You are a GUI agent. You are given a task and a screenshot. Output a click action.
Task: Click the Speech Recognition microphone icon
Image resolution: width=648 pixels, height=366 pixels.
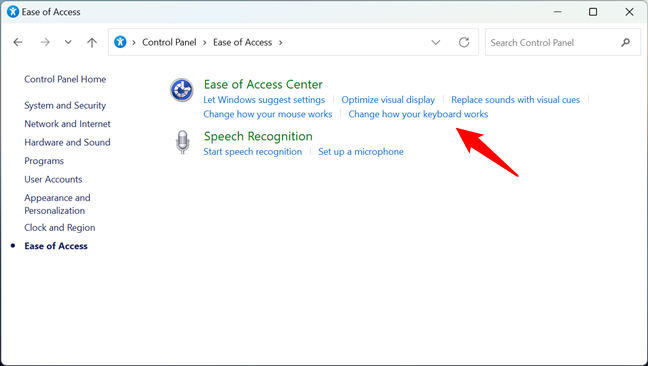click(182, 142)
